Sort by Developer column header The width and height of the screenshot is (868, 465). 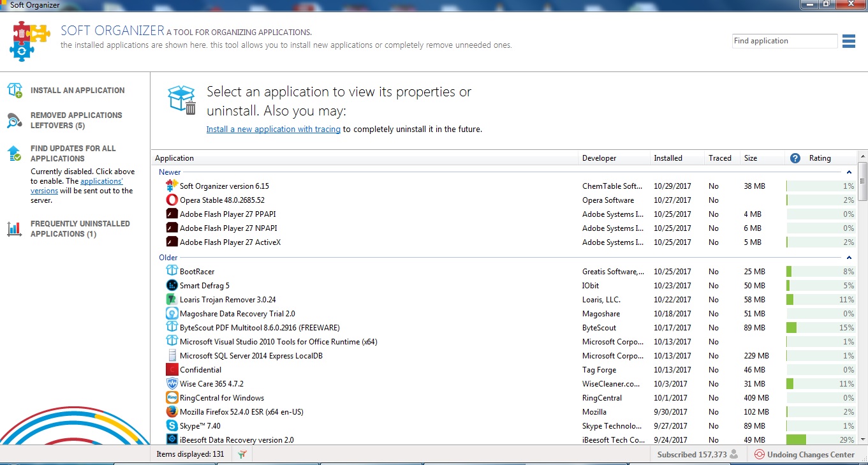(x=615, y=158)
